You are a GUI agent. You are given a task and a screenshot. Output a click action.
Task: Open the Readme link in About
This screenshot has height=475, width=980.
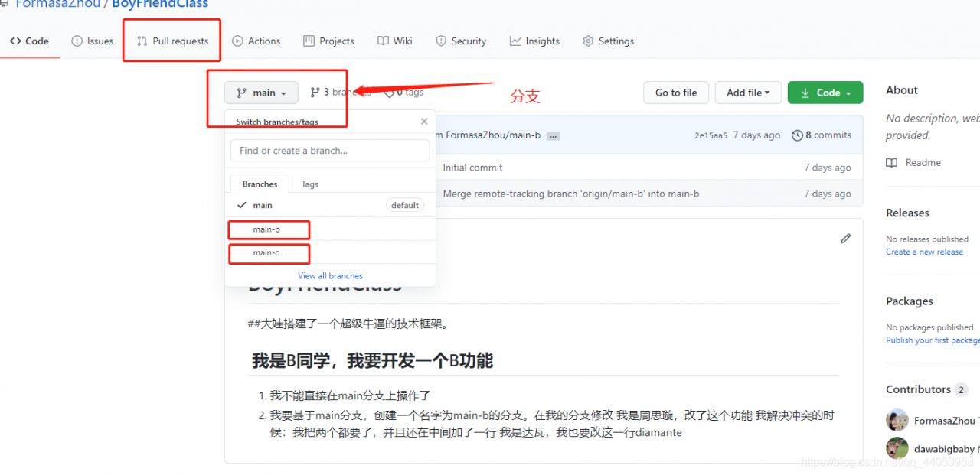(923, 163)
